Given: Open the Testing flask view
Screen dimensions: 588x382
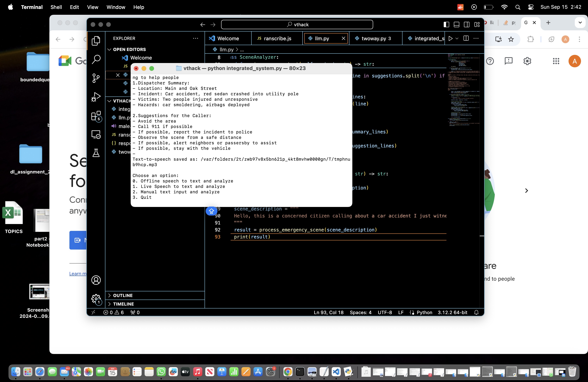Looking at the screenshot, I should pyautogui.click(x=96, y=153).
